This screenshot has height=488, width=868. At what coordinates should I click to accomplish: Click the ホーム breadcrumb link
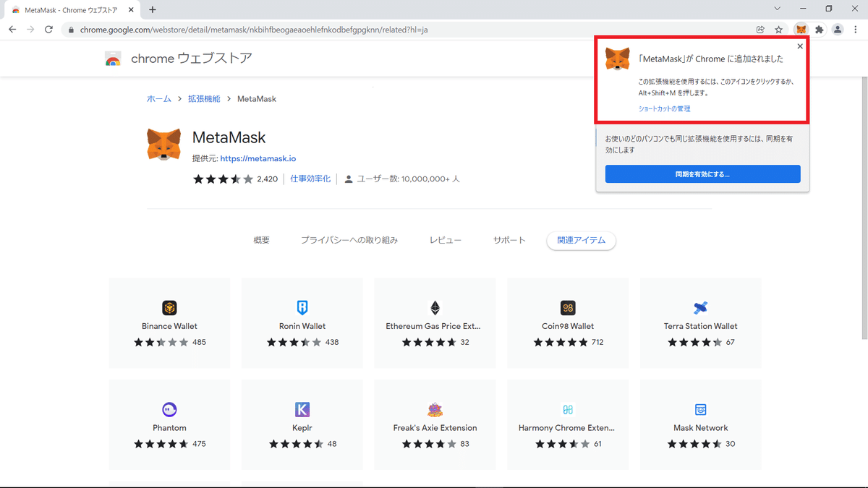tap(159, 98)
